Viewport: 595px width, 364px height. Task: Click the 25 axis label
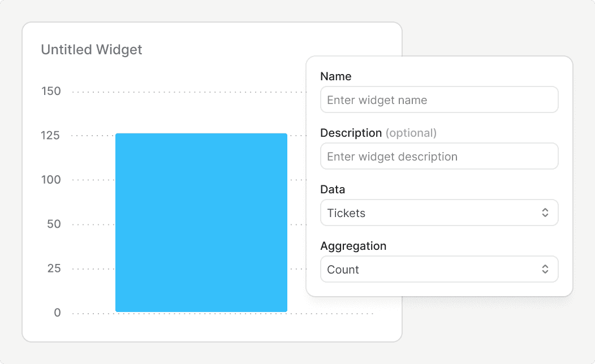coord(54,268)
